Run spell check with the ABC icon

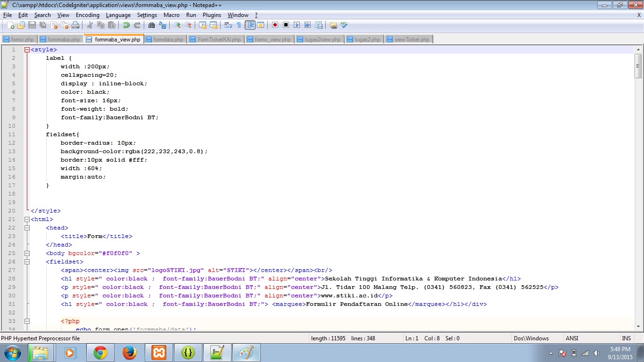pos(345,25)
